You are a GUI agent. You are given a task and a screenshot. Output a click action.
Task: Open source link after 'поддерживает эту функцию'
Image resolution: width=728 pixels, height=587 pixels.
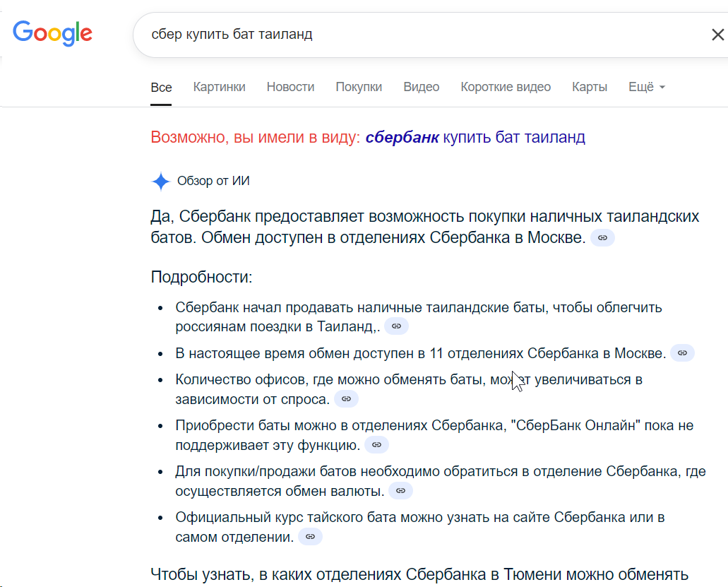click(x=376, y=445)
